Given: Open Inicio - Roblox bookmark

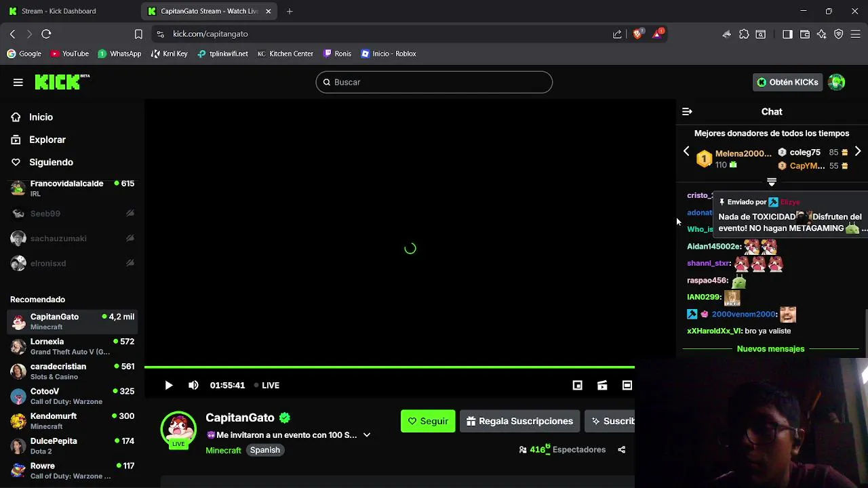Looking at the screenshot, I should 389,54.
